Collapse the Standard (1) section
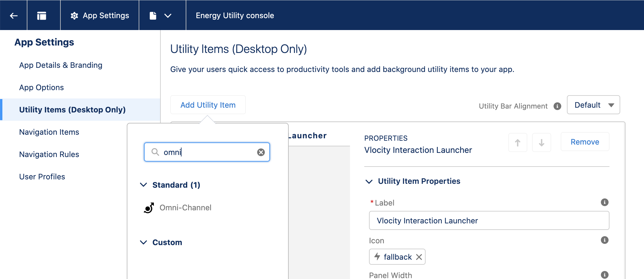644x279 pixels. [143, 185]
